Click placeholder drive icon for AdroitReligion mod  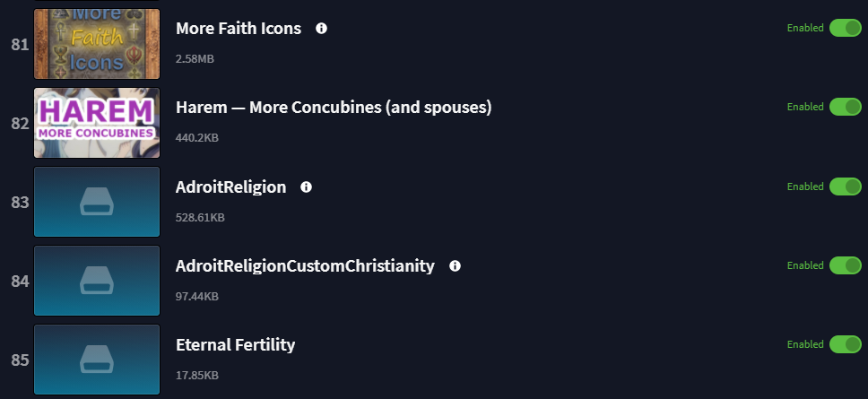tap(97, 202)
